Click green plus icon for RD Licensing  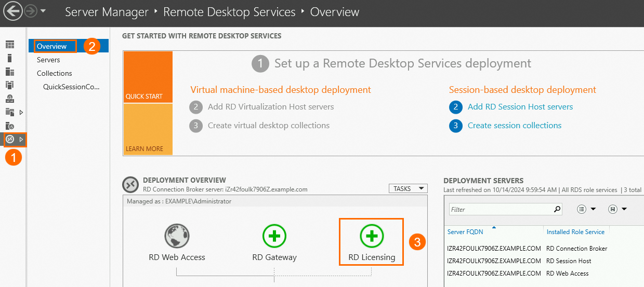pyautogui.click(x=372, y=236)
